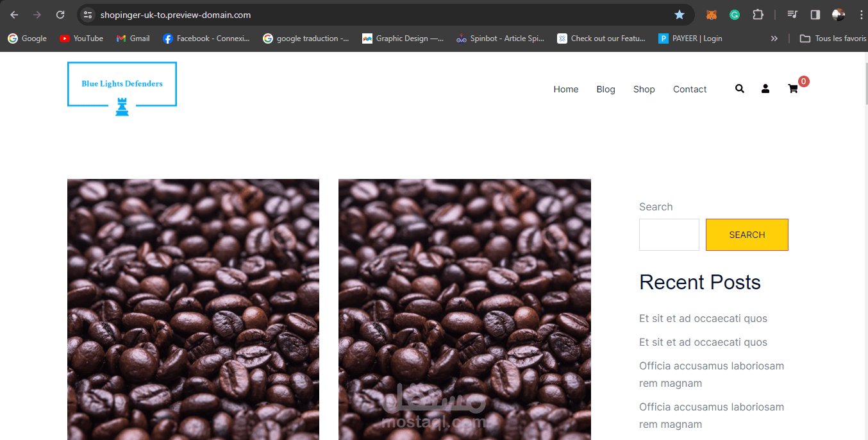This screenshot has width=868, height=440.
Task: Go to the Shop menu item
Action: pyautogui.click(x=644, y=89)
